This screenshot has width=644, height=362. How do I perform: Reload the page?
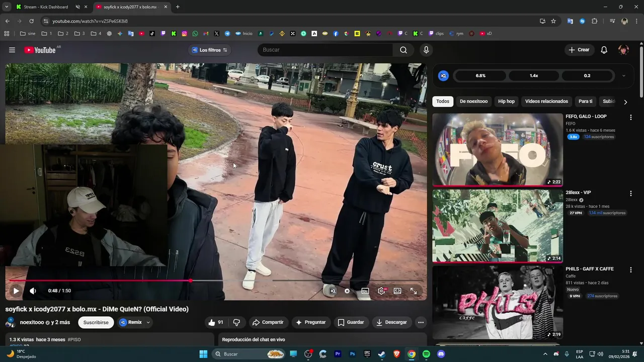point(31,21)
